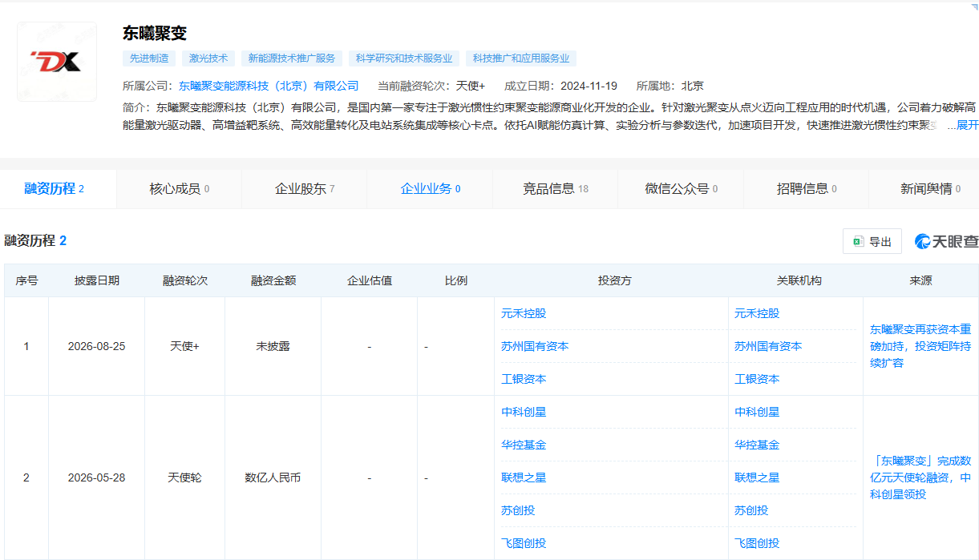This screenshot has height=560, width=979.
Task: Select the 科学研究和技术服务业 tag
Action: coord(404,58)
